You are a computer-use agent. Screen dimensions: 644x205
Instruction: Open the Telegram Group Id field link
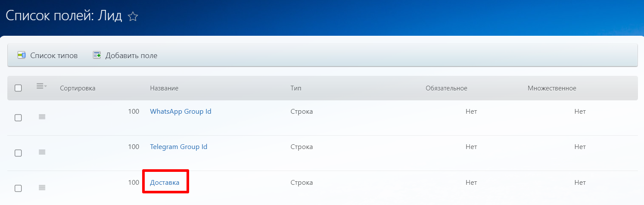(x=178, y=147)
